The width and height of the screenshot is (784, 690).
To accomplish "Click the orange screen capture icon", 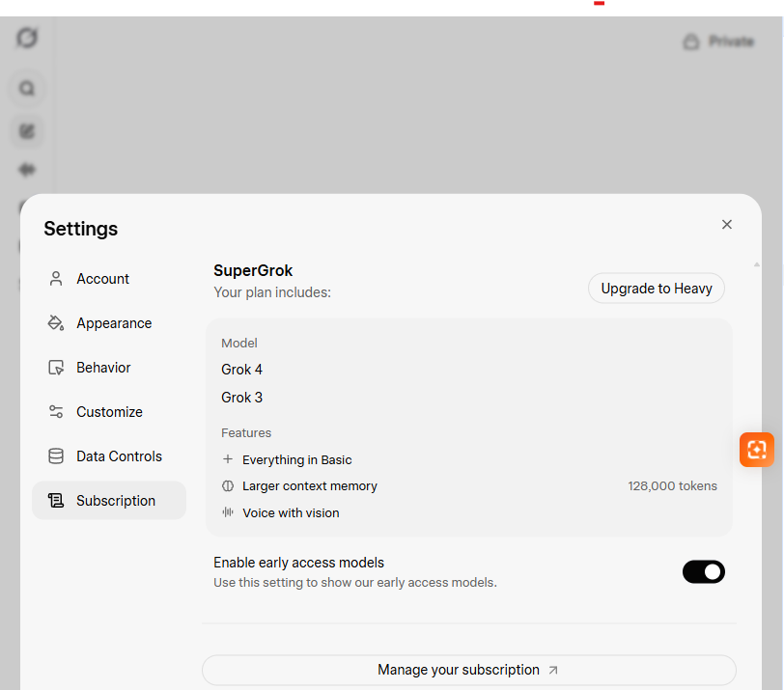I will (x=757, y=450).
